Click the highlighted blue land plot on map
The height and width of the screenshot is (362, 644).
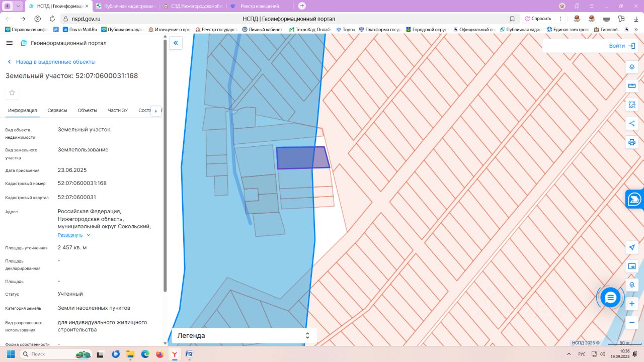click(x=303, y=158)
